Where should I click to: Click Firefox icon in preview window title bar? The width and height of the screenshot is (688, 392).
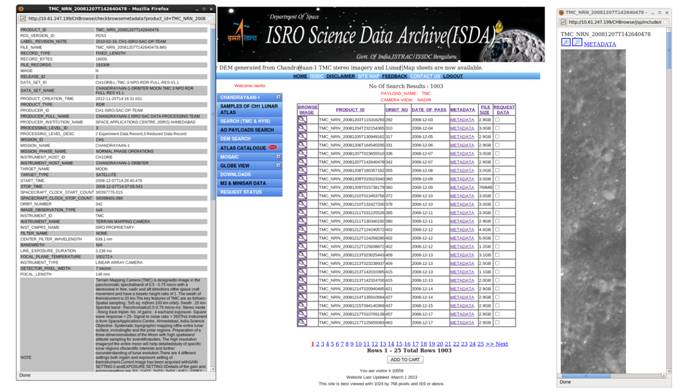(561, 13)
